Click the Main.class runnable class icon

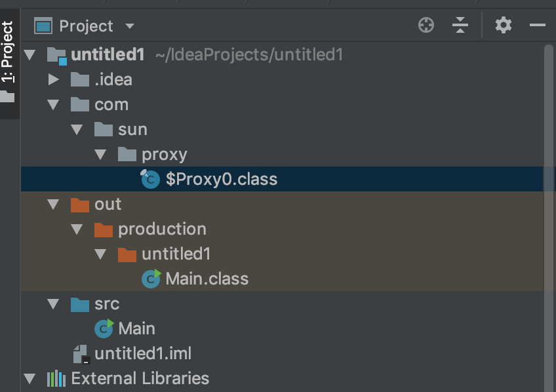click(151, 279)
